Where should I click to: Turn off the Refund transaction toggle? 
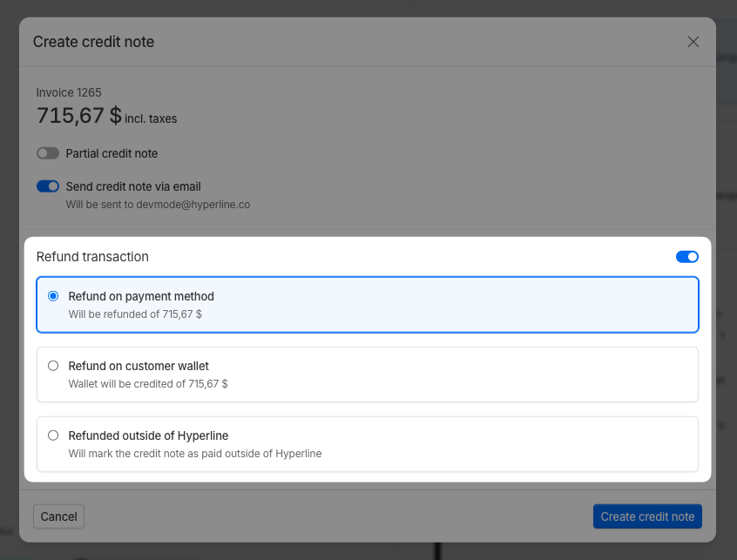[686, 256]
